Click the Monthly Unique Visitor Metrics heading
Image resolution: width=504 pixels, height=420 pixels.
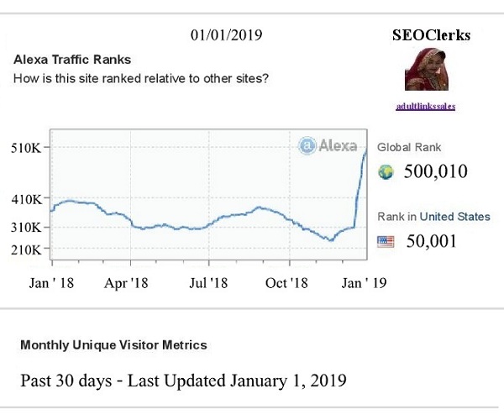pos(113,344)
